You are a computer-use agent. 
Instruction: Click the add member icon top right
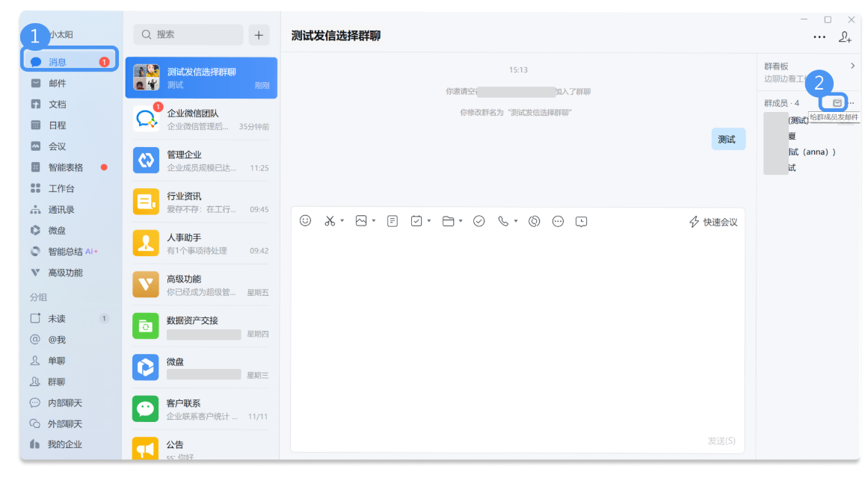[845, 36]
